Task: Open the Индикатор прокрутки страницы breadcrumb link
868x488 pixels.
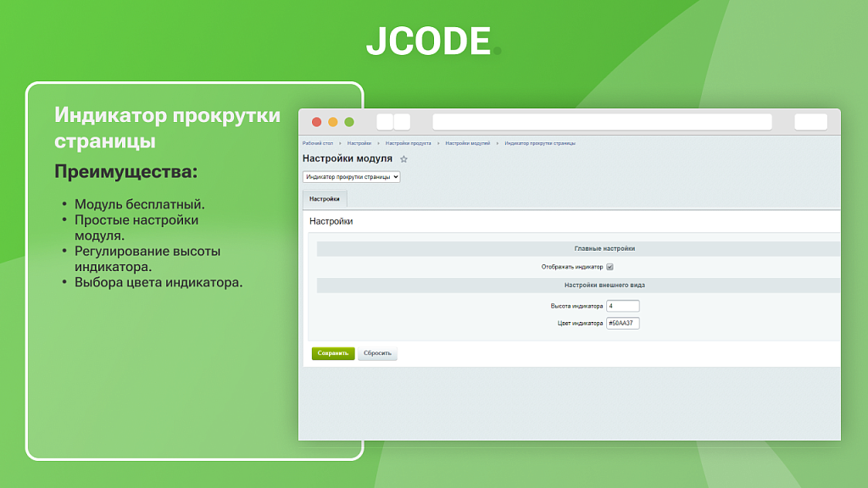Action: click(540, 143)
